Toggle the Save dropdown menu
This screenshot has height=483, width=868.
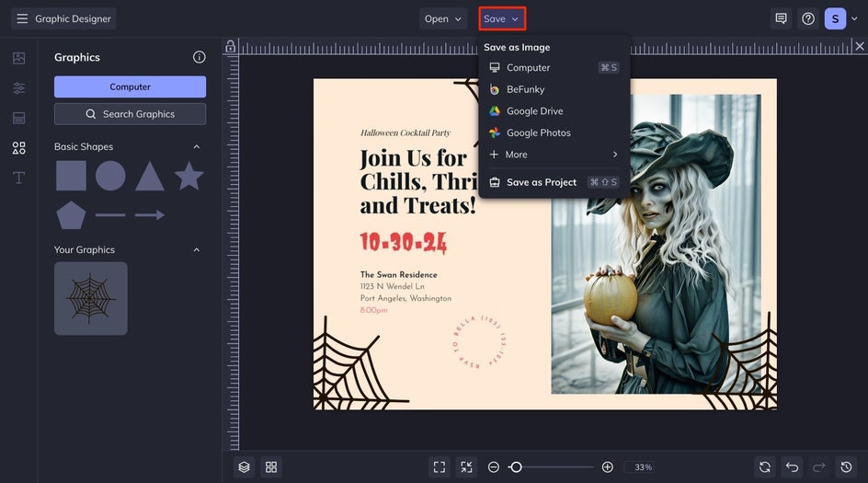point(501,18)
